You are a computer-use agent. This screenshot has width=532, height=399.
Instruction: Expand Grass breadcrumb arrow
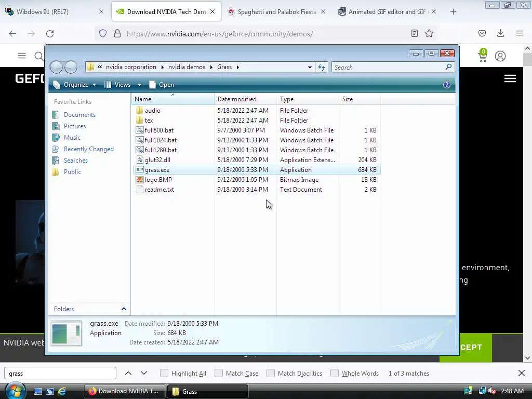coord(237,67)
